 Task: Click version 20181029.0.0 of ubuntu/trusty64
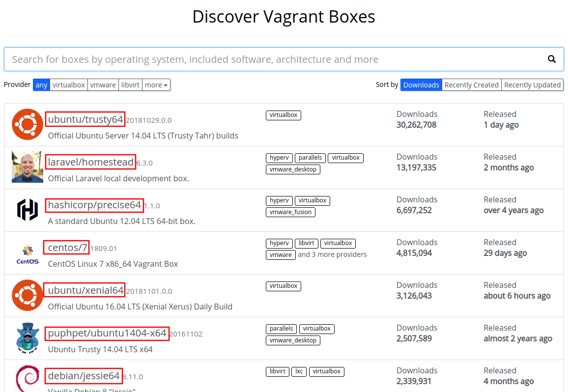148,120
